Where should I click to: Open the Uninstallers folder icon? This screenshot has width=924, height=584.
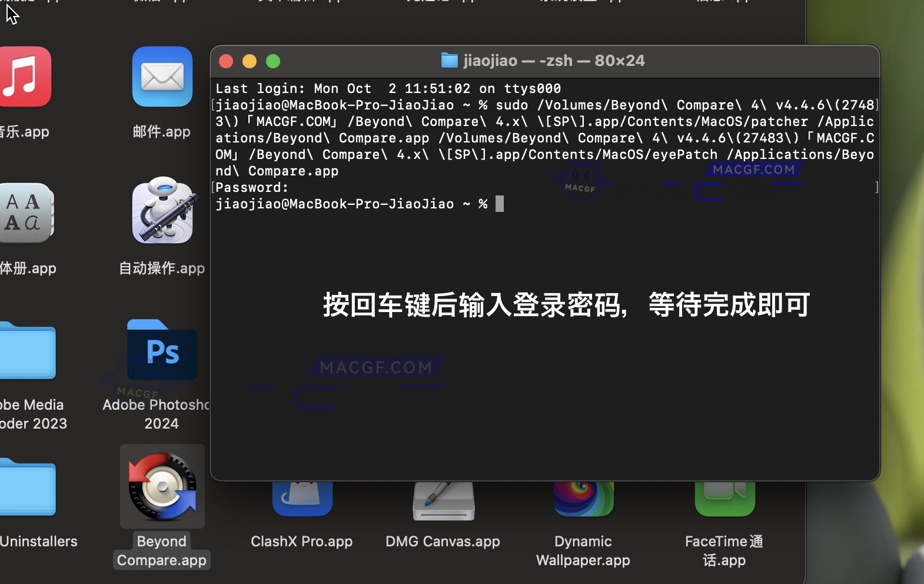[x=27, y=487]
